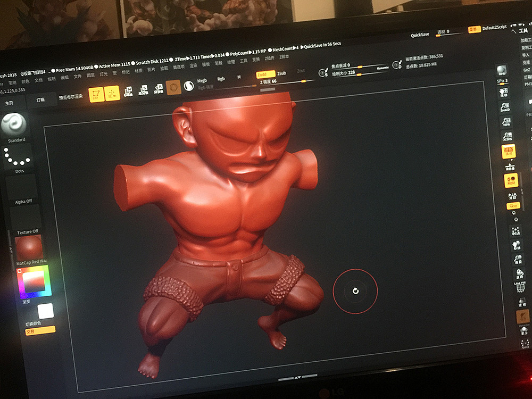Toggle Draw mode button
Viewport: 532px width, 399px height.
(x=112, y=93)
